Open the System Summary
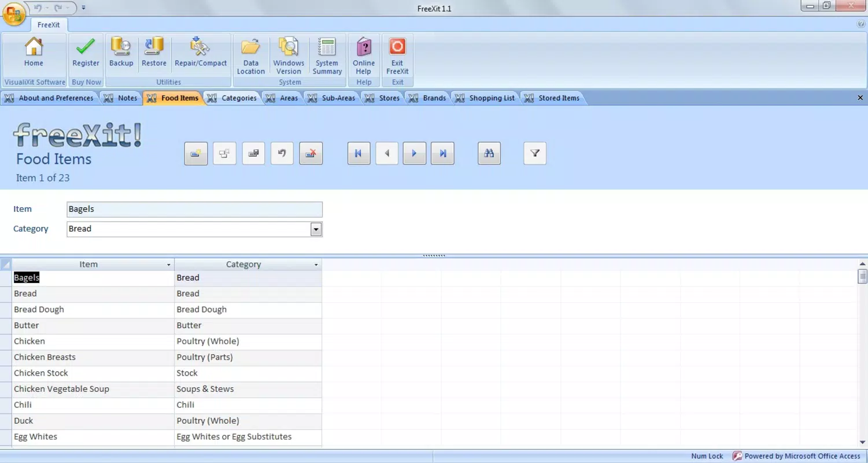The width and height of the screenshot is (868, 463). 327,56
